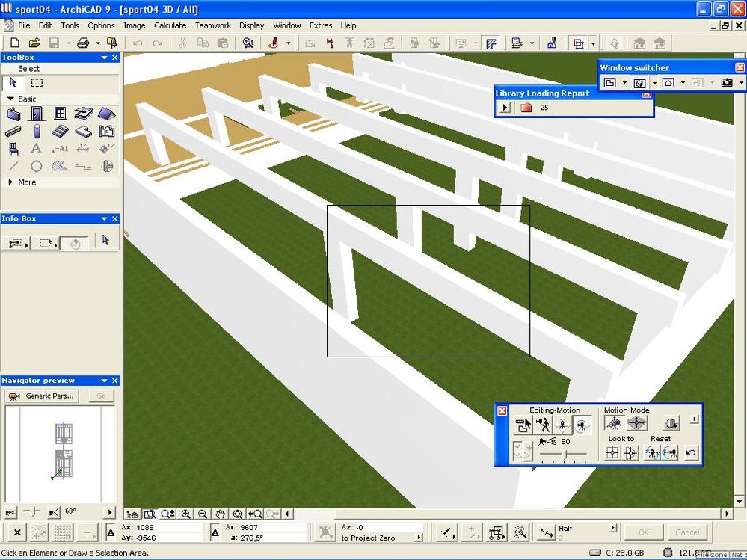The width and height of the screenshot is (747, 560).
Task: Click the Zoom In magnifier icon
Action: (185, 514)
